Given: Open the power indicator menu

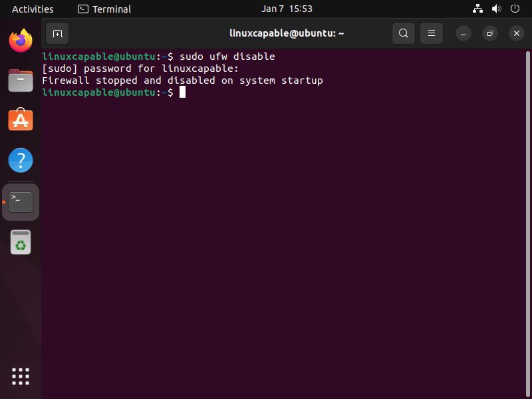Looking at the screenshot, I should click(515, 9).
